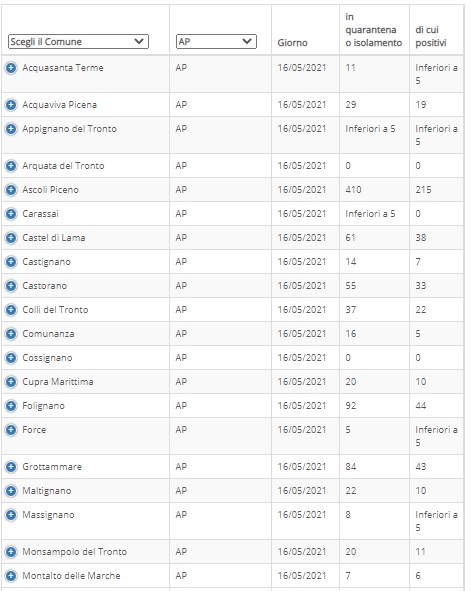Expand the Massignano row
Image resolution: width=471 pixels, height=591 pixels.
pos(11,515)
